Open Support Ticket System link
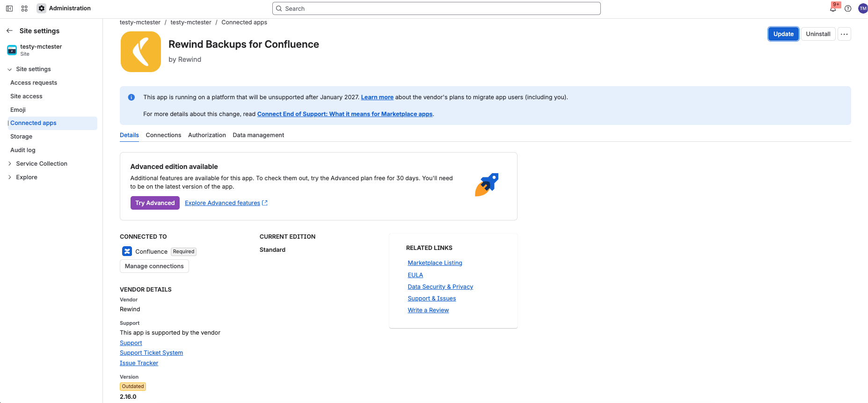Image resolution: width=868 pixels, height=403 pixels. pyautogui.click(x=151, y=353)
